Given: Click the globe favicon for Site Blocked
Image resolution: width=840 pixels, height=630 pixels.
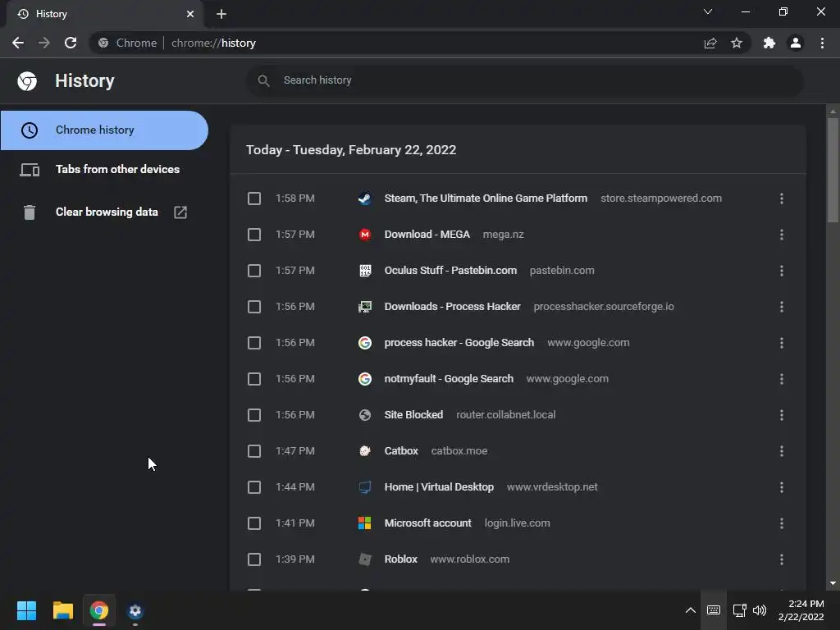Looking at the screenshot, I should coord(365,415).
